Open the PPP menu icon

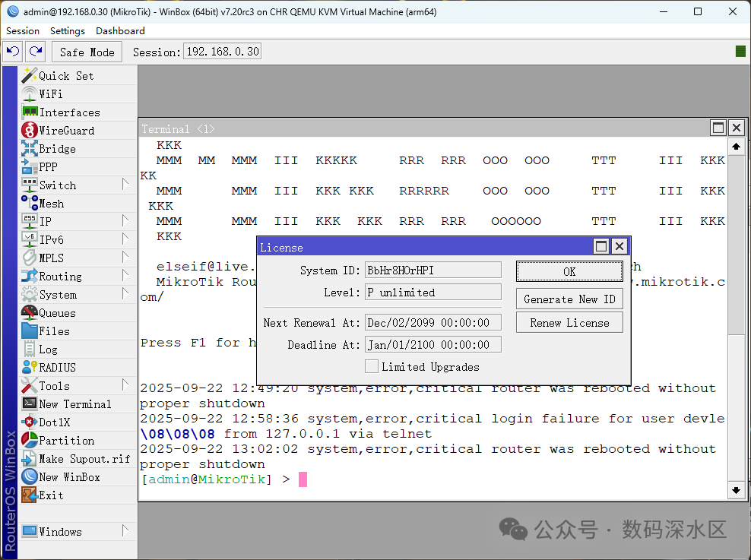tap(29, 166)
